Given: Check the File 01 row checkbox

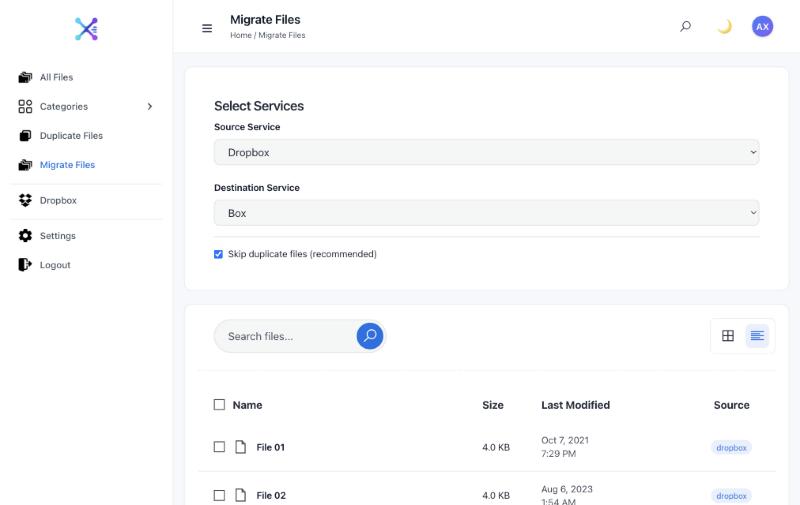Looking at the screenshot, I should (219, 447).
